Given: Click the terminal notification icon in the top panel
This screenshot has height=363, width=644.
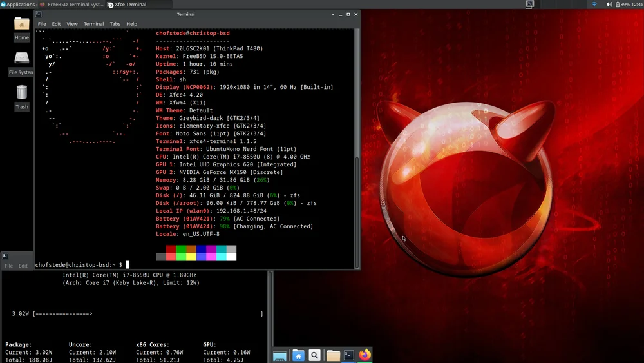Looking at the screenshot, I should coord(530,4).
